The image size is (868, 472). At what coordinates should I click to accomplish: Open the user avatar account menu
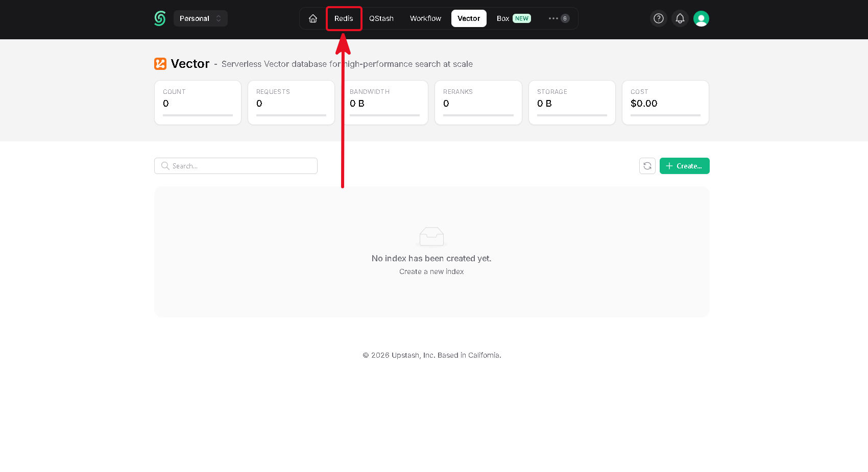pyautogui.click(x=702, y=18)
